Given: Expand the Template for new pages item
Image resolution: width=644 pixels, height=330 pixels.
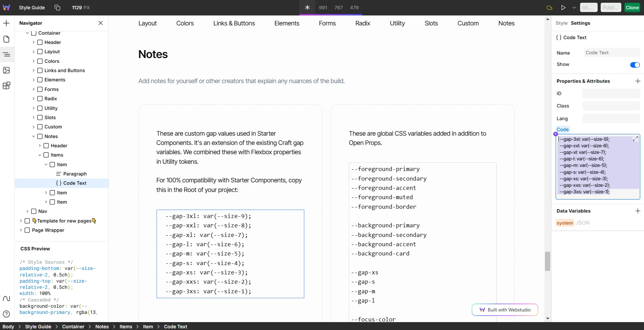Looking at the screenshot, I should [21, 221].
